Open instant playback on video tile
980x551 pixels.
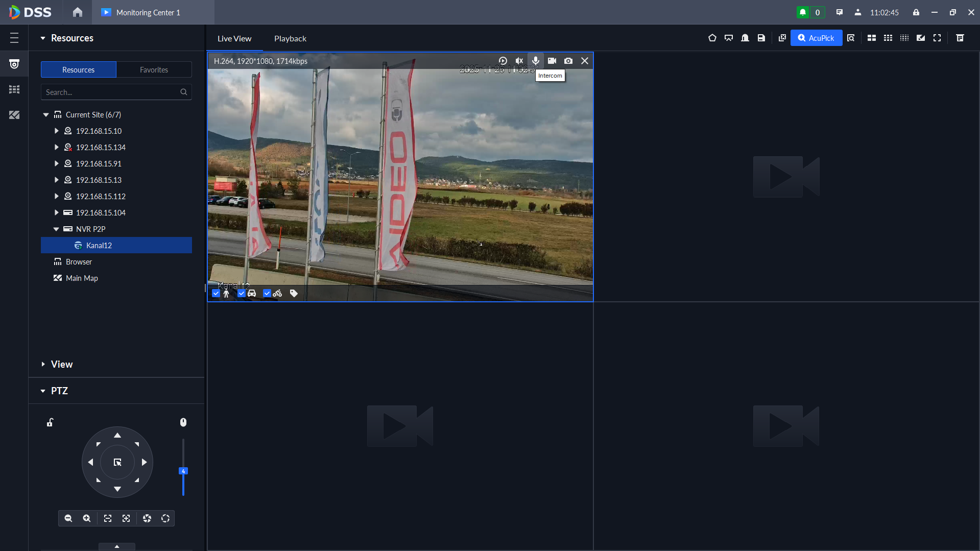click(503, 61)
